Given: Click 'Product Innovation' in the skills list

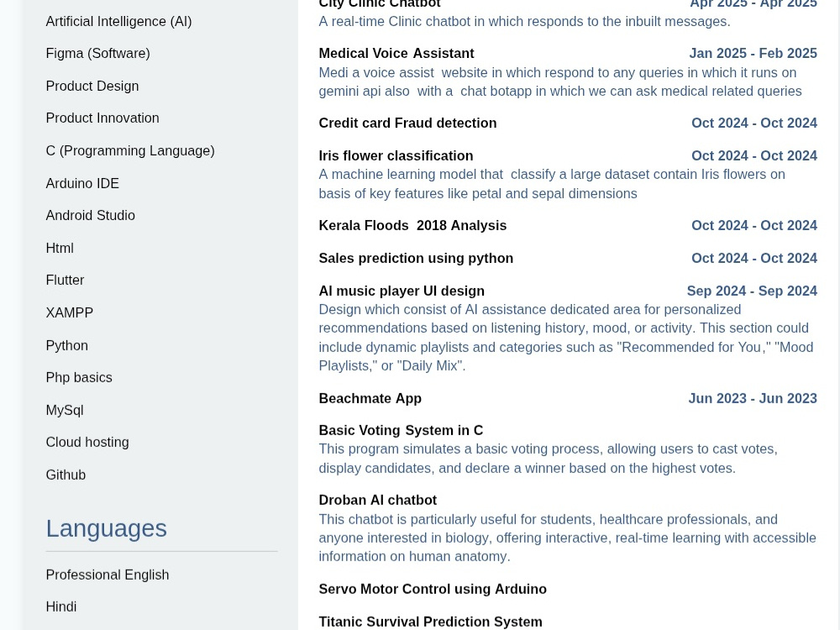Looking at the screenshot, I should click(x=102, y=118).
